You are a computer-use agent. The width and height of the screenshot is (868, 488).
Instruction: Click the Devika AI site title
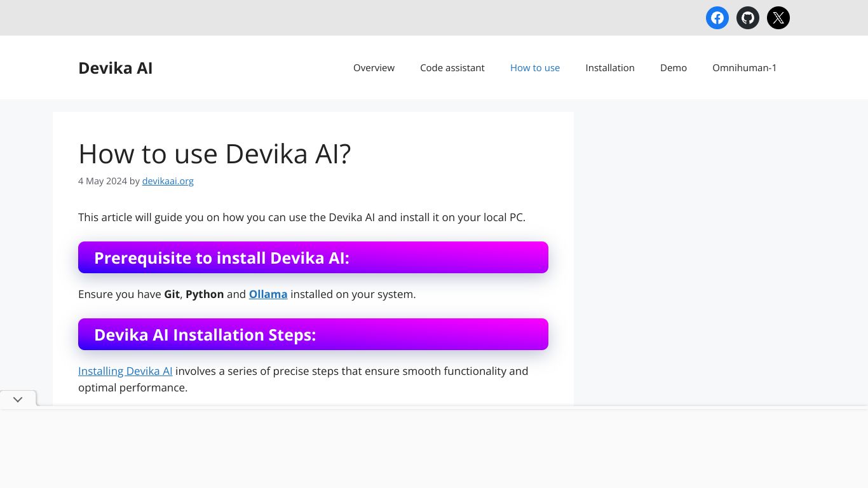click(116, 68)
